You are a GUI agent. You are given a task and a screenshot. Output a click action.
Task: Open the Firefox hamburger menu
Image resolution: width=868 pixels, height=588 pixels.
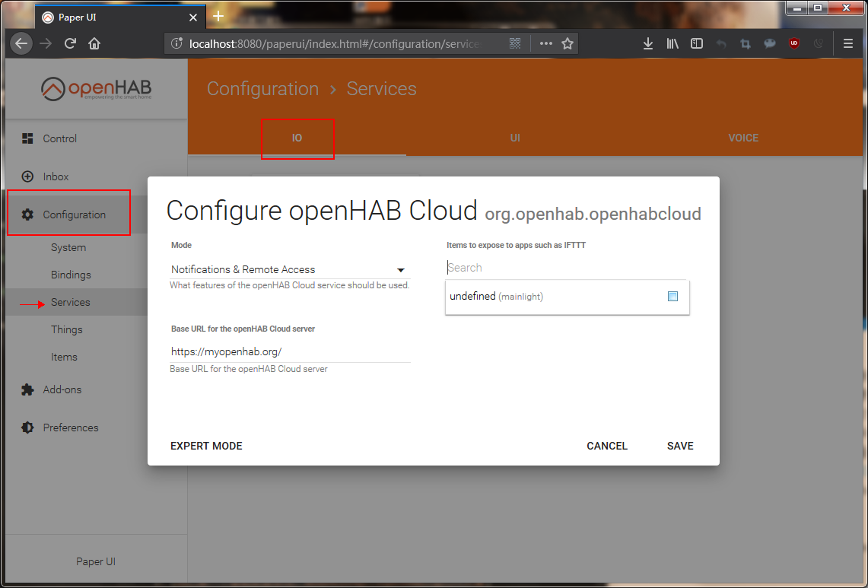tap(847, 43)
